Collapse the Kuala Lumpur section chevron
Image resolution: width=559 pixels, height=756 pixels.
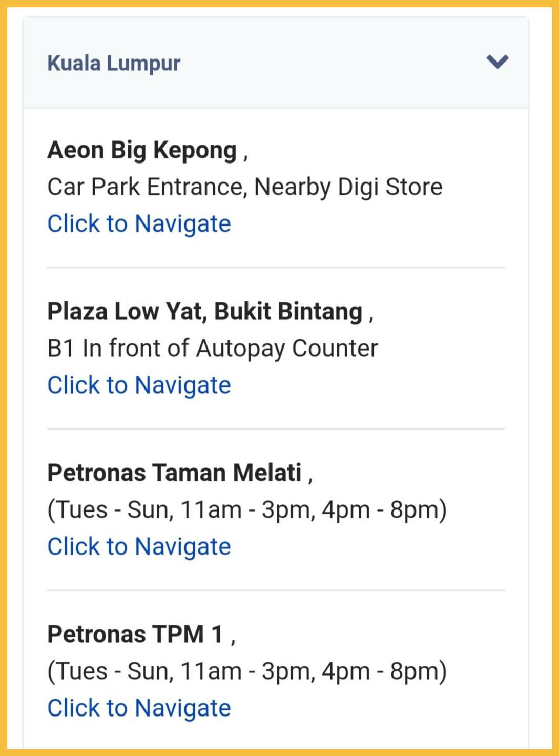pyautogui.click(x=497, y=62)
